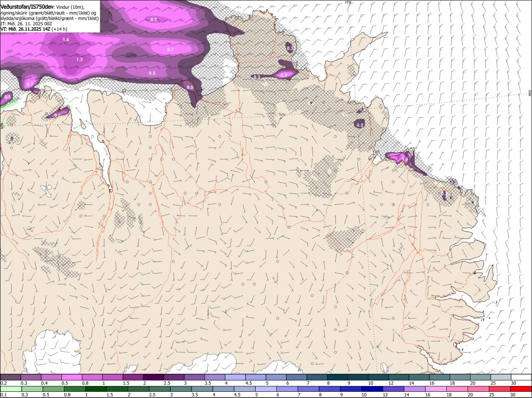Click the '15W' longitude label at top
The image size is (532, 398).
[348, 2]
